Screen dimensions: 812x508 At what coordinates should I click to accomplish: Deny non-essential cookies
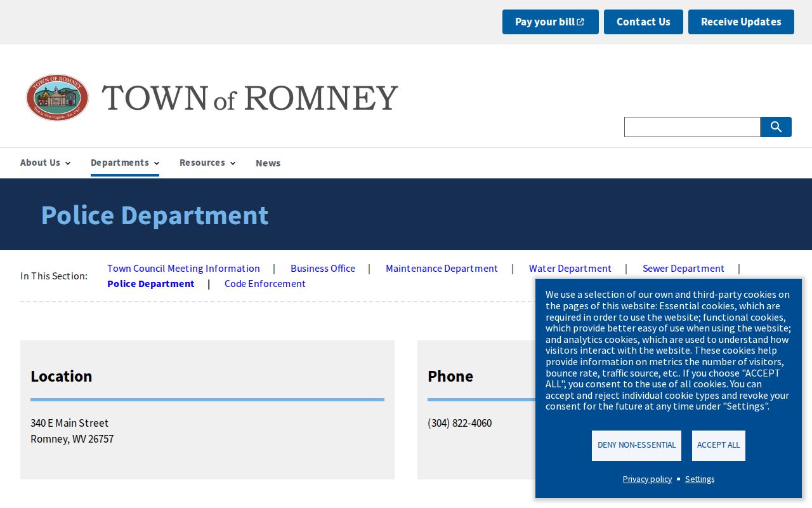(636, 445)
